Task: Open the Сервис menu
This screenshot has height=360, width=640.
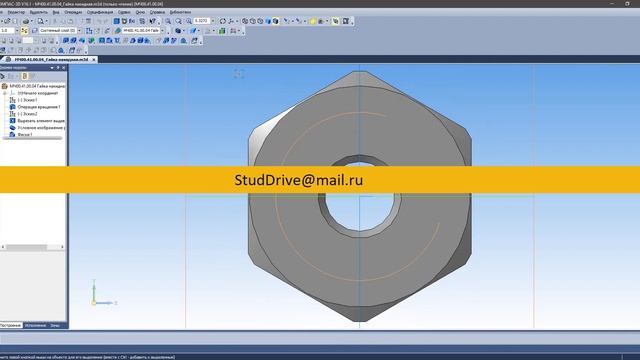Action: (x=124, y=12)
